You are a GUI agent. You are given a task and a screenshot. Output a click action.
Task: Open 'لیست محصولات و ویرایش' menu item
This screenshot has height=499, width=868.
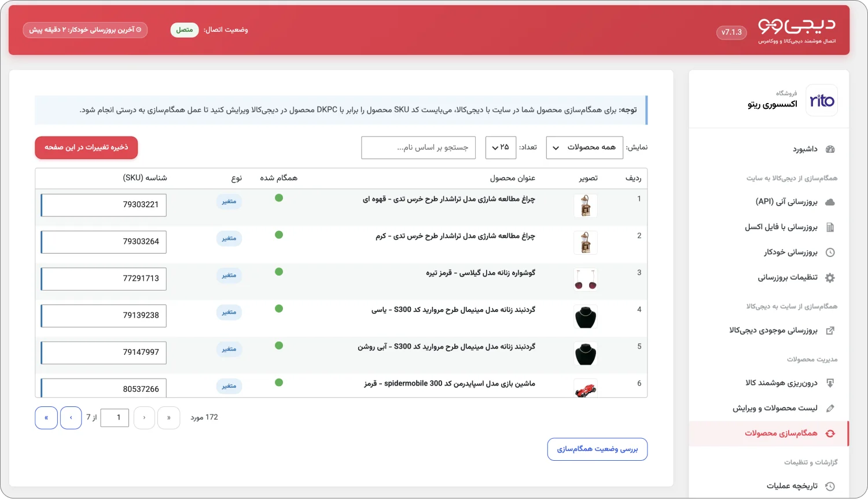pyautogui.click(x=775, y=409)
